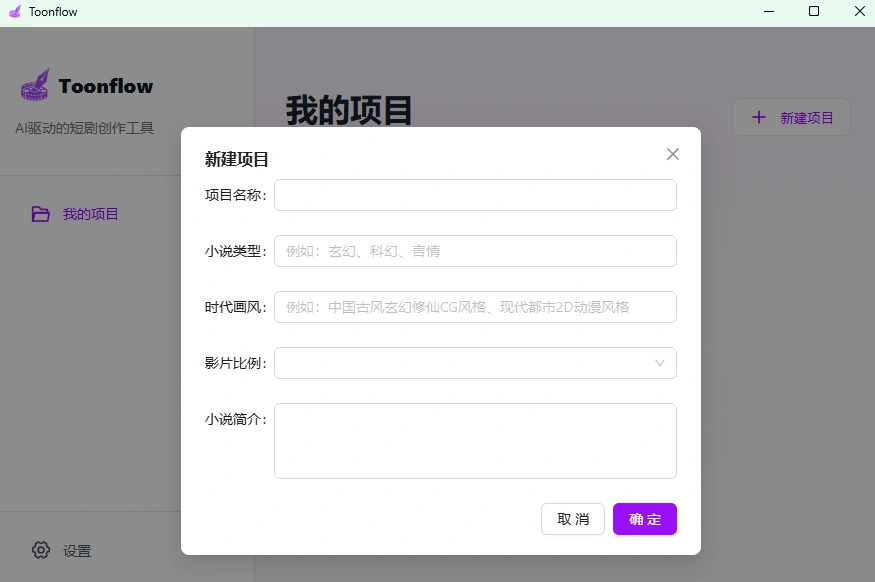
Task: Click inside the 小说简介 text area
Action: click(x=475, y=440)
